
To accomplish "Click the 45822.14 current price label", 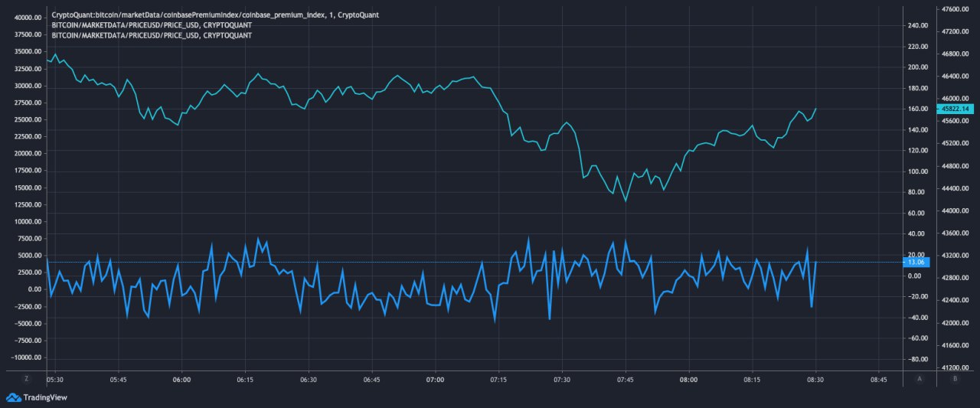I will click(955, 109).
